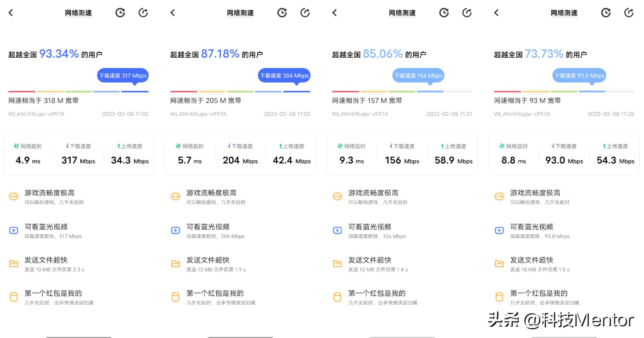
Task: Tap back arrow in the 93.34% speed test screen
Action: click(11, 13)
